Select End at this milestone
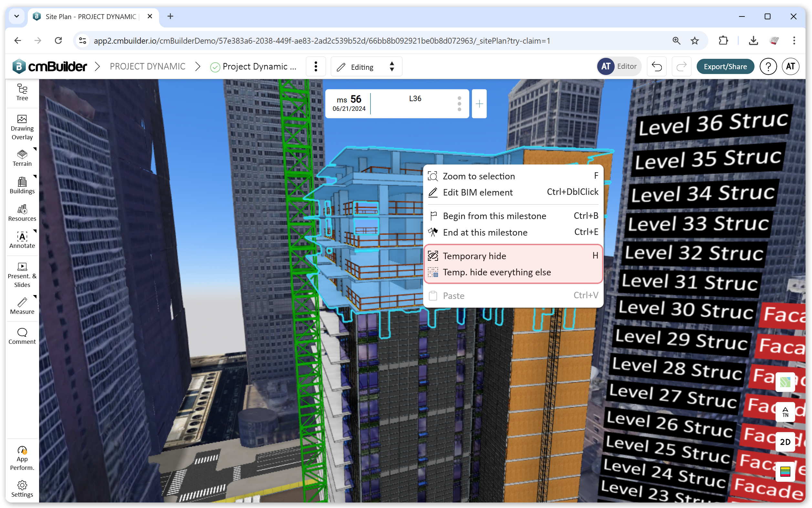The width and height of the screenshot is (812, 508). pyautogui.click(x=513, y=232)
